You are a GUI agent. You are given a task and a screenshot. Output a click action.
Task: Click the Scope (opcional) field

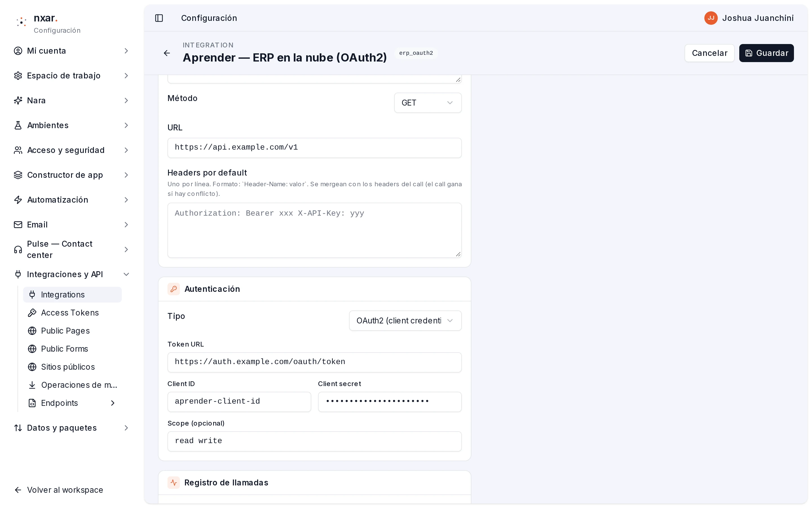click(x=314, y=441)
